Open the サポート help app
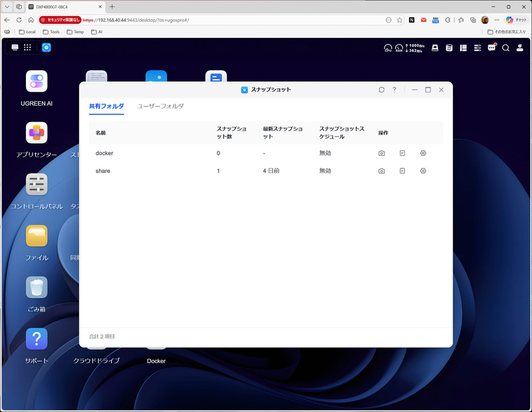532x412 pixels. (x=37, y=339)
